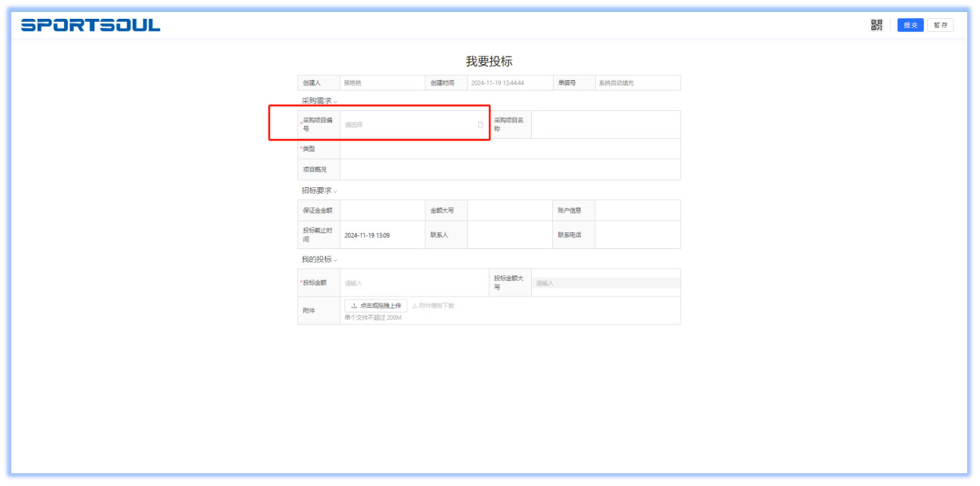Click the document picker icon in 采购项目编号
980x486 pixels.
point(481,125)
